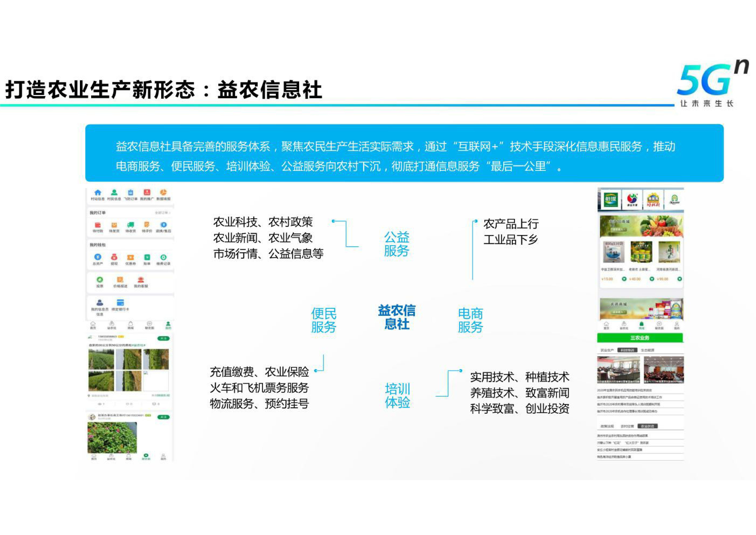
Task: Open the 优惠券 coupon icon
Action: 130,258
